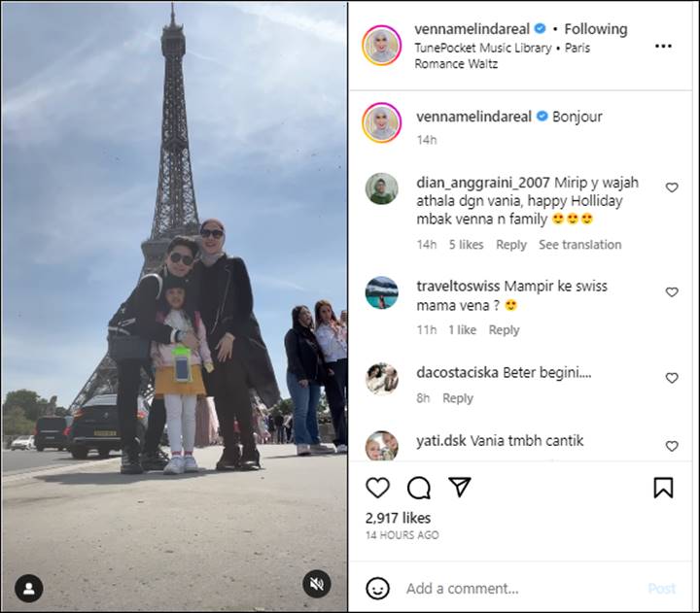Like dian_anggraini_2007's comment

coord(672,187)
